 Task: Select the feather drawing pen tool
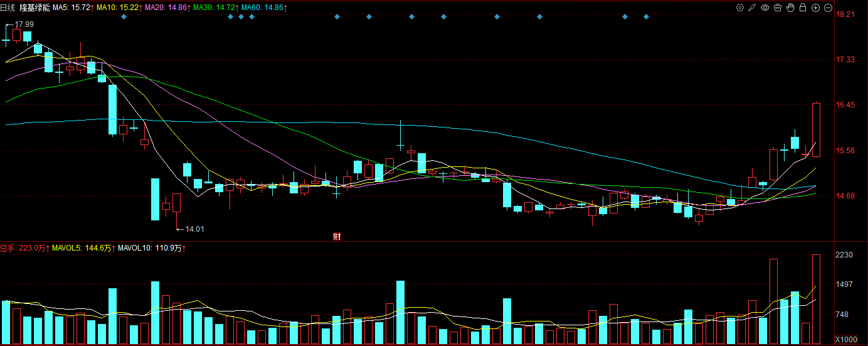pos(753,8)
